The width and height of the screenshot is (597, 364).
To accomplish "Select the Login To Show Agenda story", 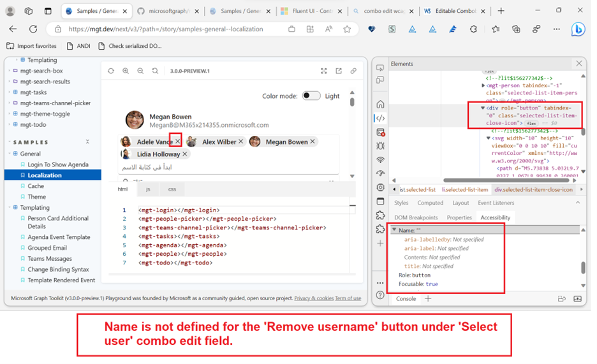I will tap(58, 164).
